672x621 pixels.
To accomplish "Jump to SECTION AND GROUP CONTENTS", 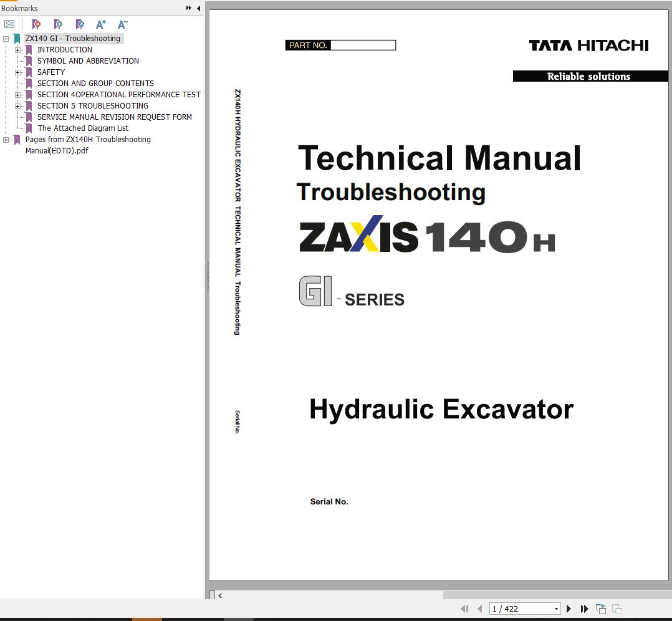I will coord(95,83).
